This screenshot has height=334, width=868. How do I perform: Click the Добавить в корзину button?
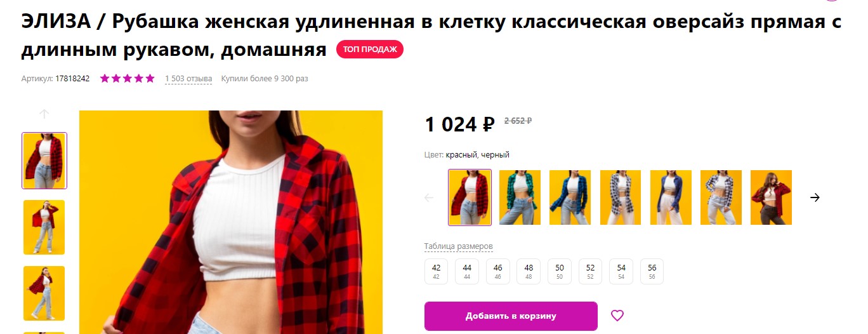[511, 316]
